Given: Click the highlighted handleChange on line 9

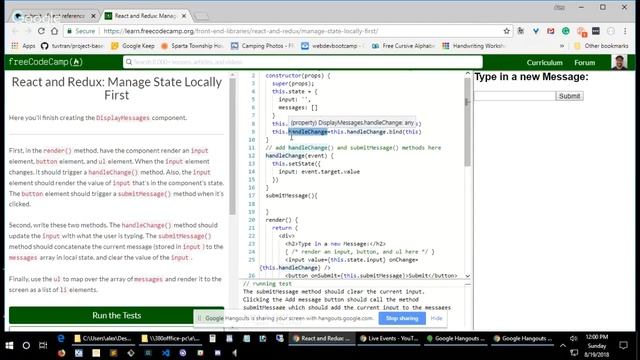Looking at the screenshot, I should click(x=308, y=132).
